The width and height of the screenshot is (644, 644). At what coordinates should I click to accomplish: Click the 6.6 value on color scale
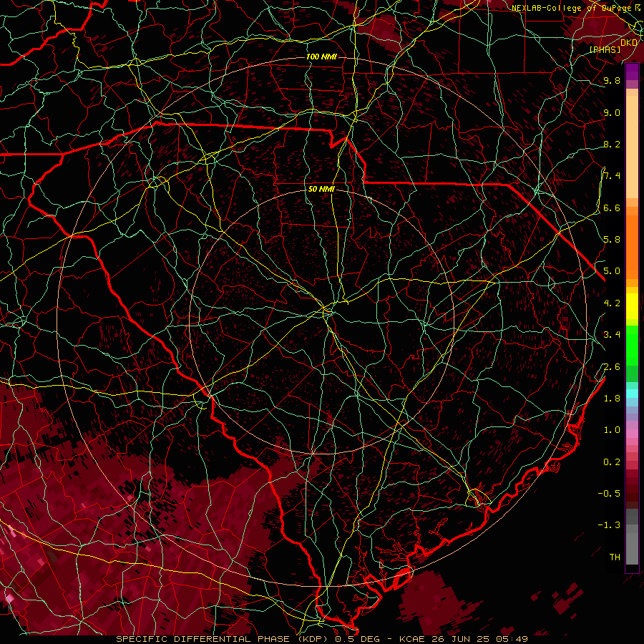tap(612, 208)
